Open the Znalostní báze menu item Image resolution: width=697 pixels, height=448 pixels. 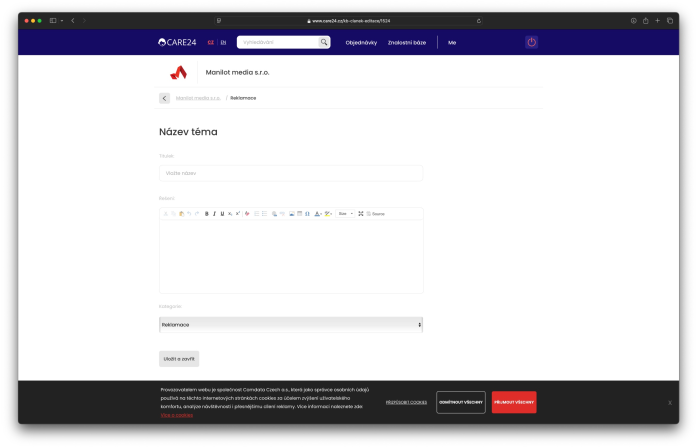[x=407, y=43]
